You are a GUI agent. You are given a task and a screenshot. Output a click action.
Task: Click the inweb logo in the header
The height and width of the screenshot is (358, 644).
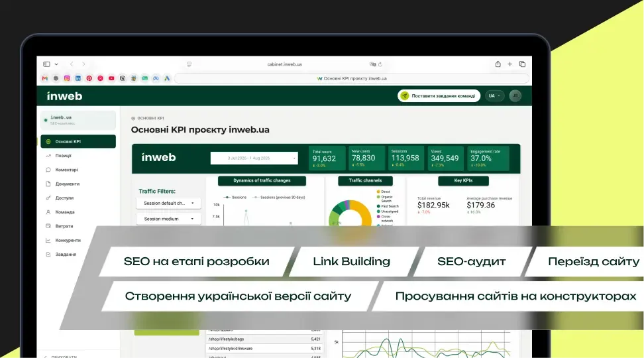point(64,95)
